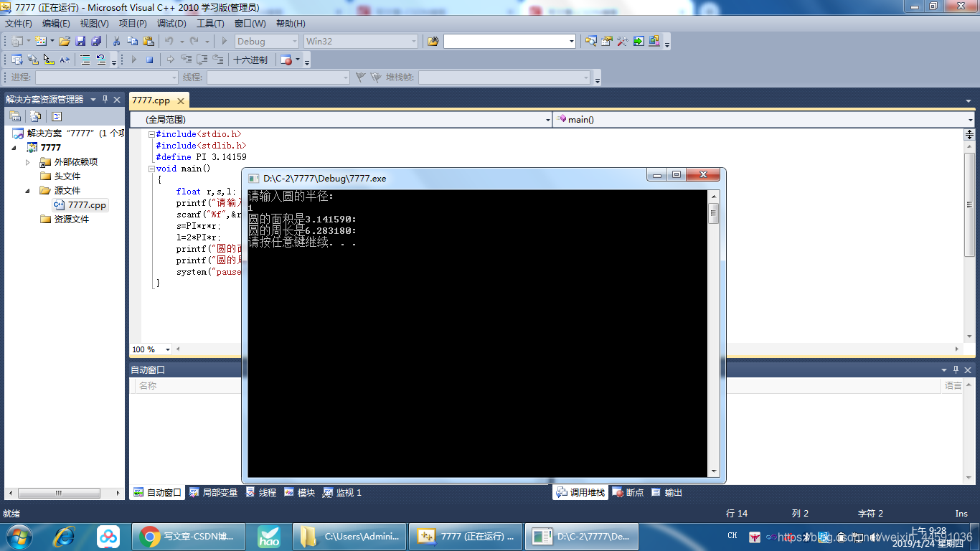Open the 项目(P) menu

click(x=133, y=24)
